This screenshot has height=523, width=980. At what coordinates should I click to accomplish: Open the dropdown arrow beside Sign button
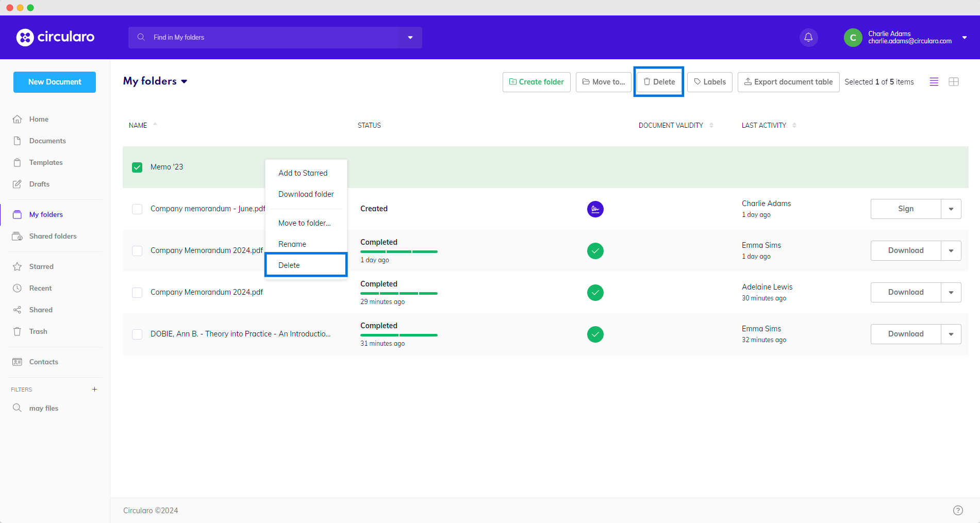pos(951,209)
